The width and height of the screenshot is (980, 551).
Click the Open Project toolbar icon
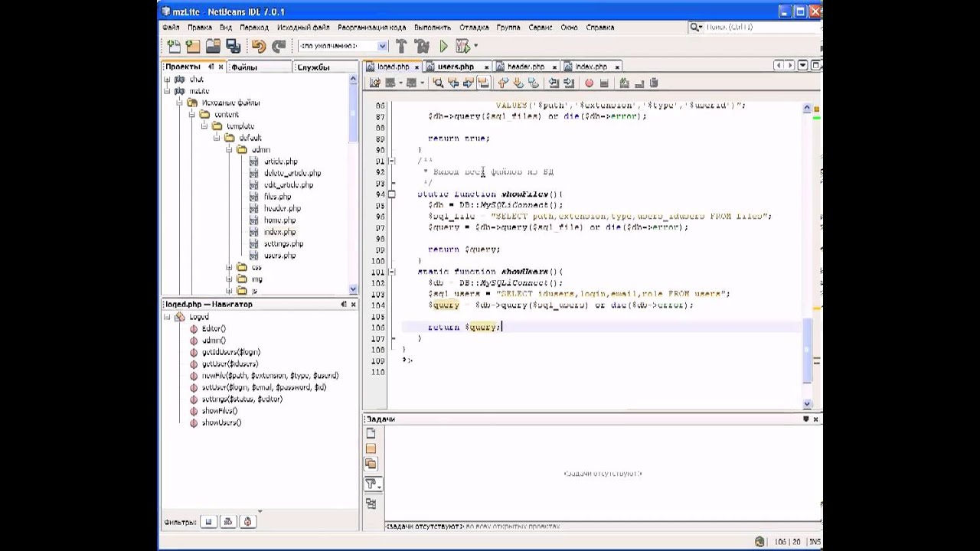213,47
